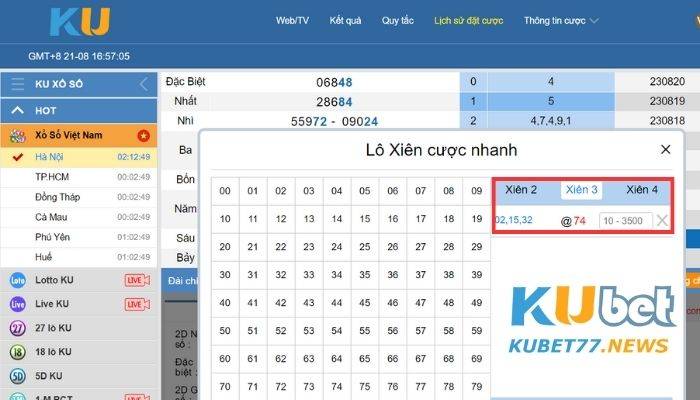Switch to the Xiên 4 tab
The image size is (700, 400).
[x=641, y=190]
